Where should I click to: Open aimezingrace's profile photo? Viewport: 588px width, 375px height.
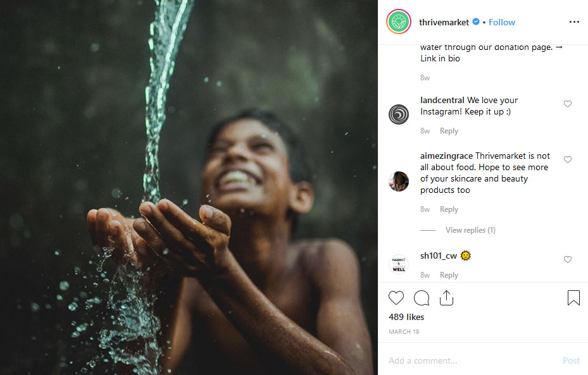click(x=399, y=181)
